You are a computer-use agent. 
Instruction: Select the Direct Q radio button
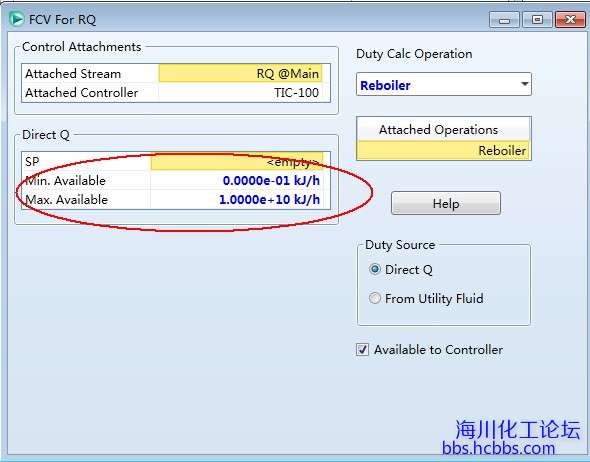(375, 269)
